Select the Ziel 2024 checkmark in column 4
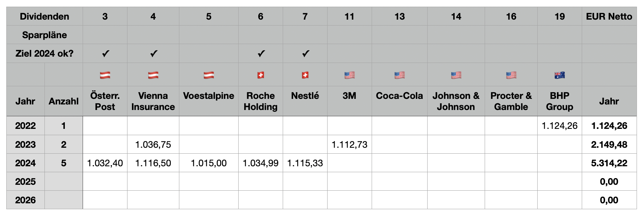 153,54
